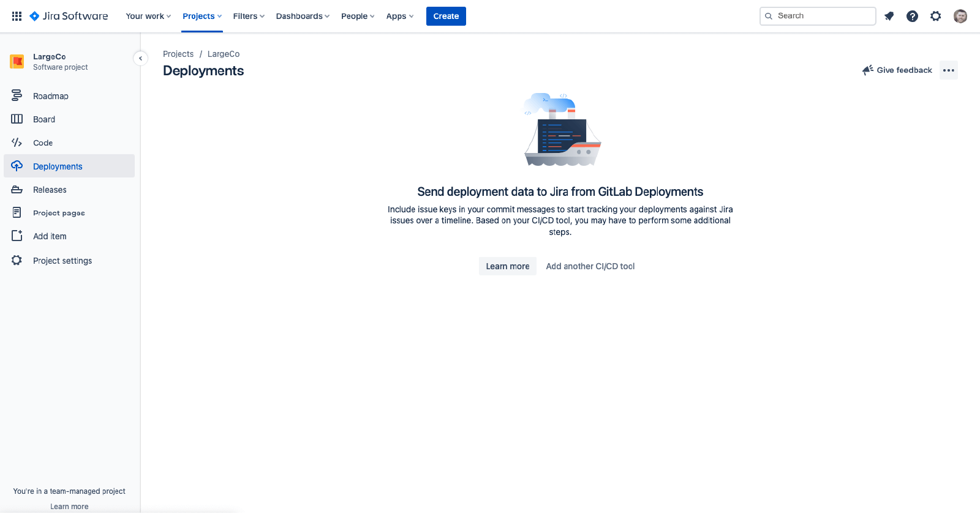Screen dimensions: 980x514
Task: Expand the Filters dropdown menu
Action: 248,16
